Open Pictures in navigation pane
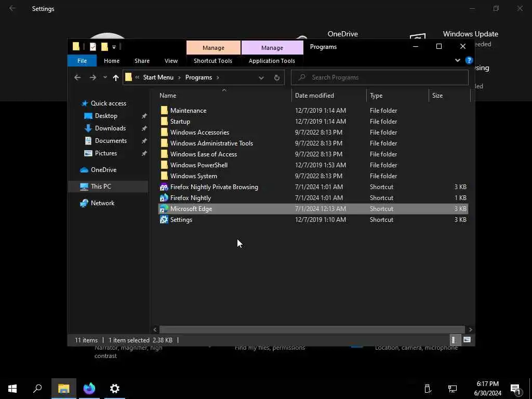 pyautogui.click(x=106, y=153)
